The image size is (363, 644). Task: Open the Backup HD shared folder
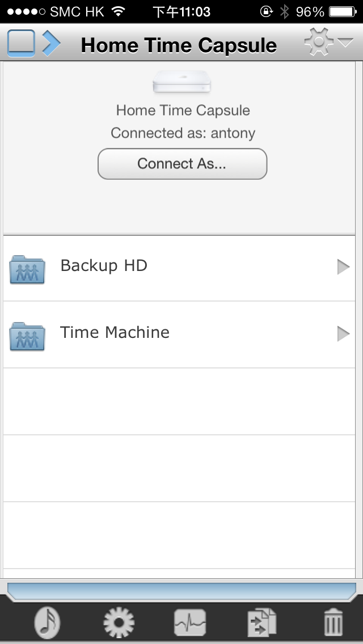point(179,268)
